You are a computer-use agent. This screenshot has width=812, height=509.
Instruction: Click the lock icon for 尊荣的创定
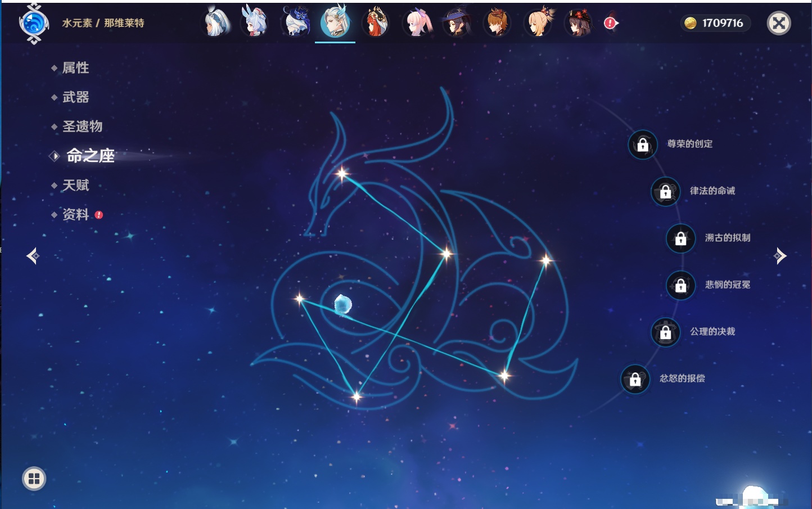tap(643, 145)
